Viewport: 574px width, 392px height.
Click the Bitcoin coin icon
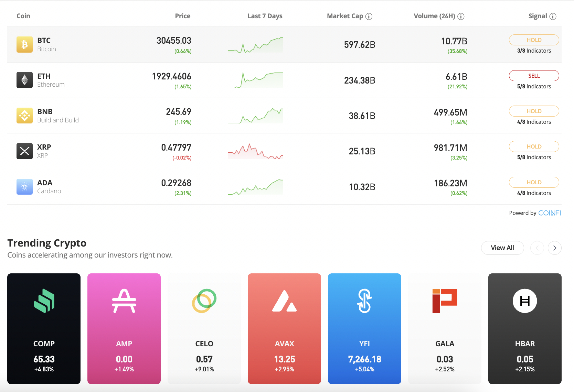(x=24, y=44)
